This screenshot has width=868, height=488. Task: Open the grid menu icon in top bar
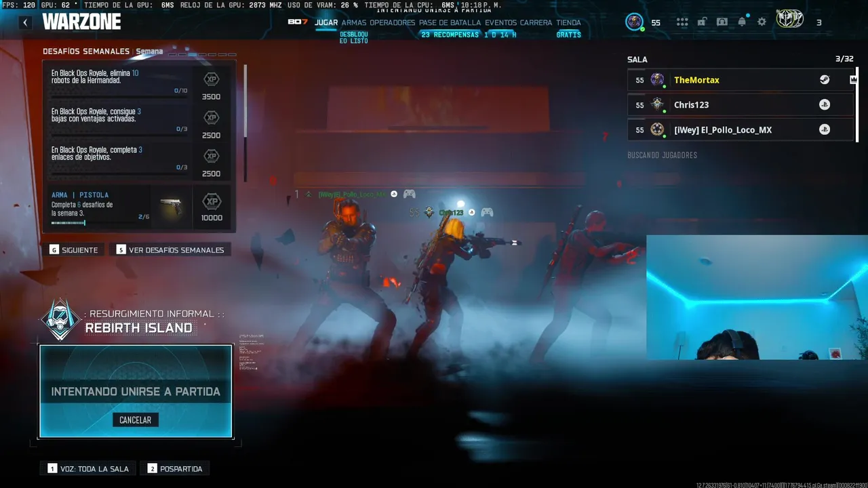click(682, 22)
